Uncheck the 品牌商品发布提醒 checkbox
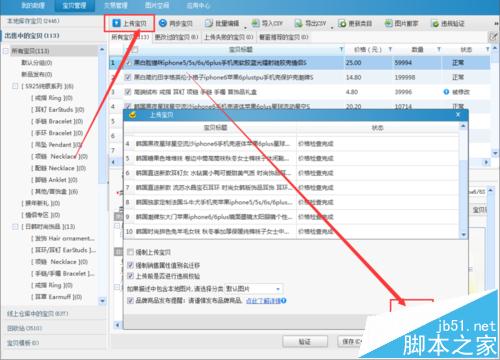This screenshot has width=500, height=360. (130, 300)
